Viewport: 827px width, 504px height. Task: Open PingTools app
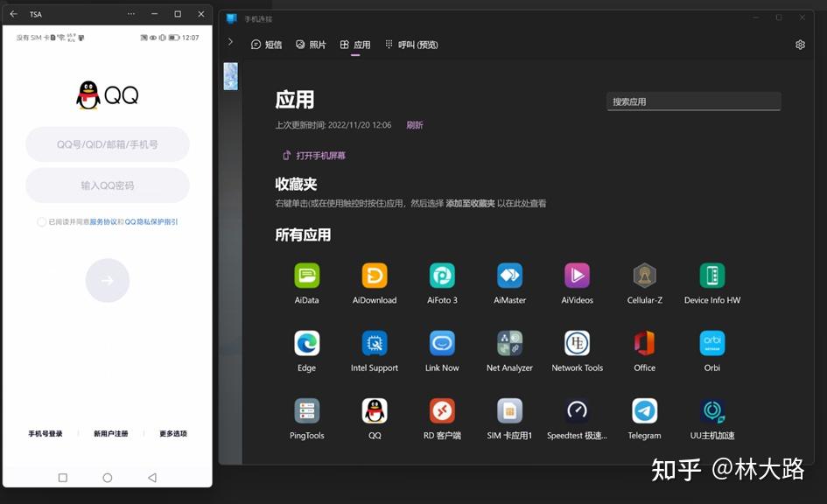(306, 410)
